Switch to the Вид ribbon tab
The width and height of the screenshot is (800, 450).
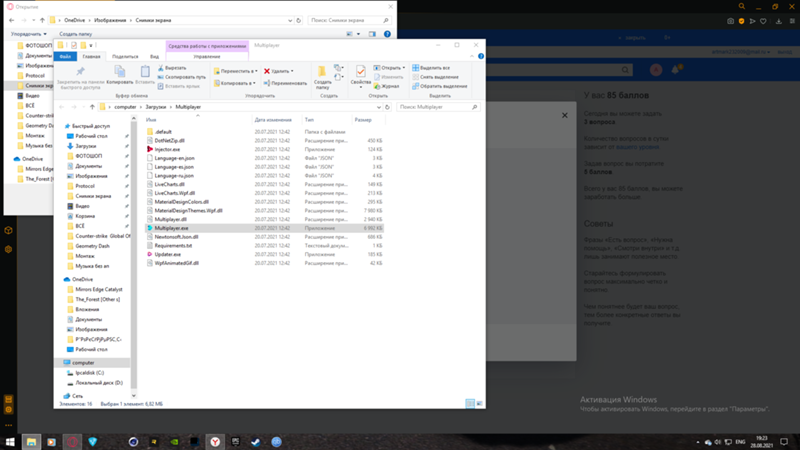[x=154, y=57]
